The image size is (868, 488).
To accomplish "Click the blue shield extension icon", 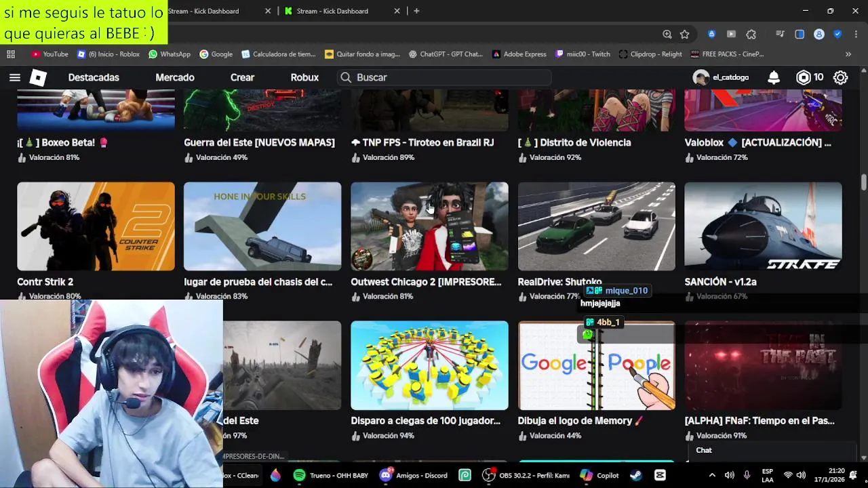I will tap(837, 34).
